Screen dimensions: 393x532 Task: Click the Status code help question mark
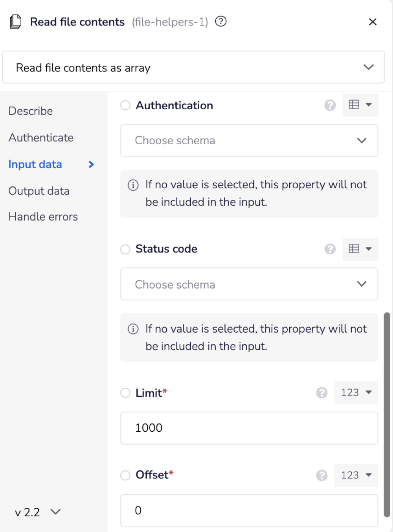(x=330, y=249)
